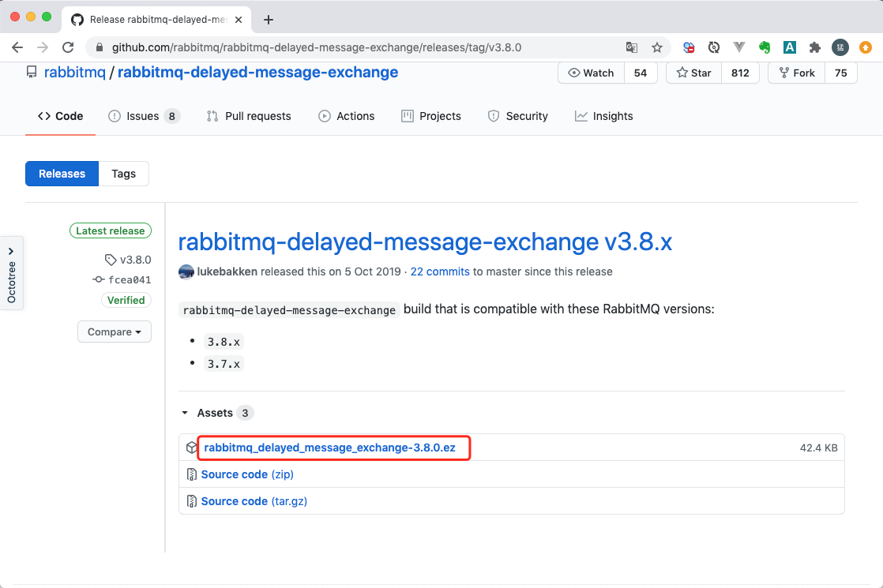
Task: Click the archive icon beside Source code (tar.gz)
Action: pyautogui.click(x=191, y=501)
